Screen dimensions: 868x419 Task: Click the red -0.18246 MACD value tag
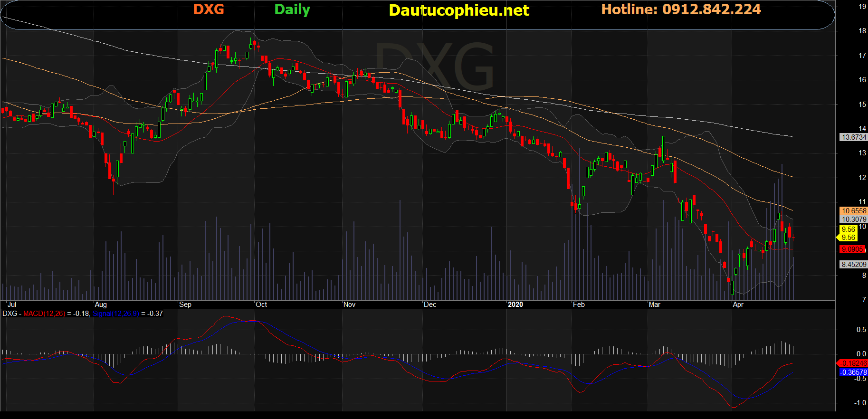853,363
